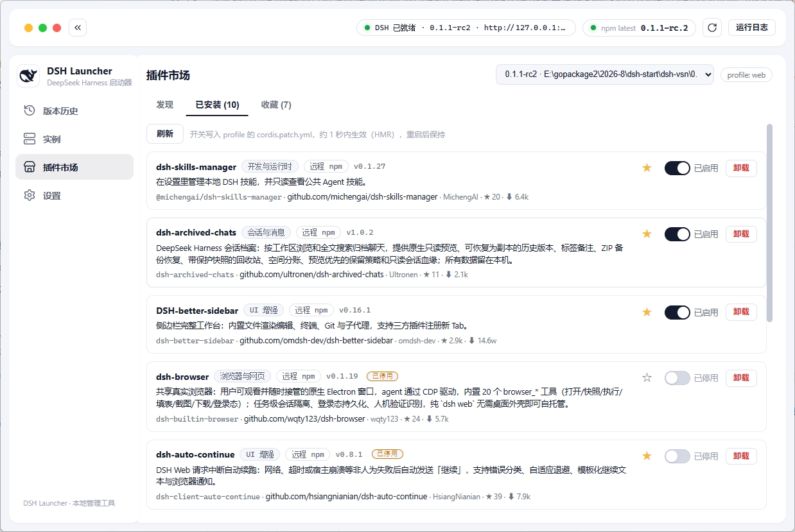Click the 刷新 button
The image size is (795, 532).
click(165, 134)
